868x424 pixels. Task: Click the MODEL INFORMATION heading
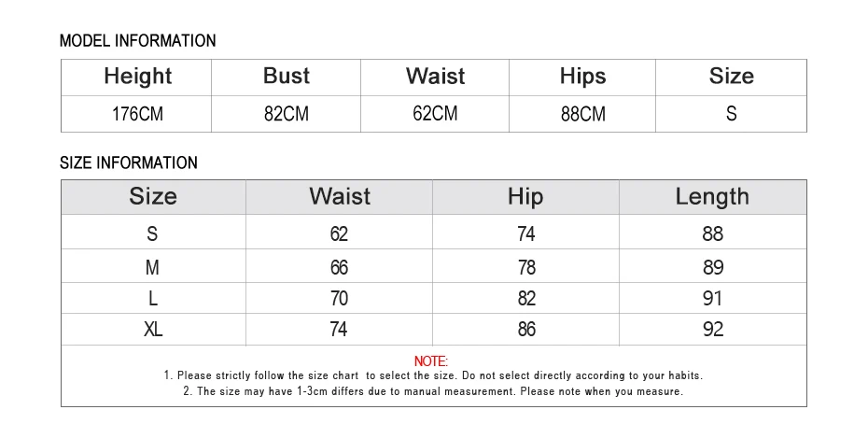[x=138, y=40]
